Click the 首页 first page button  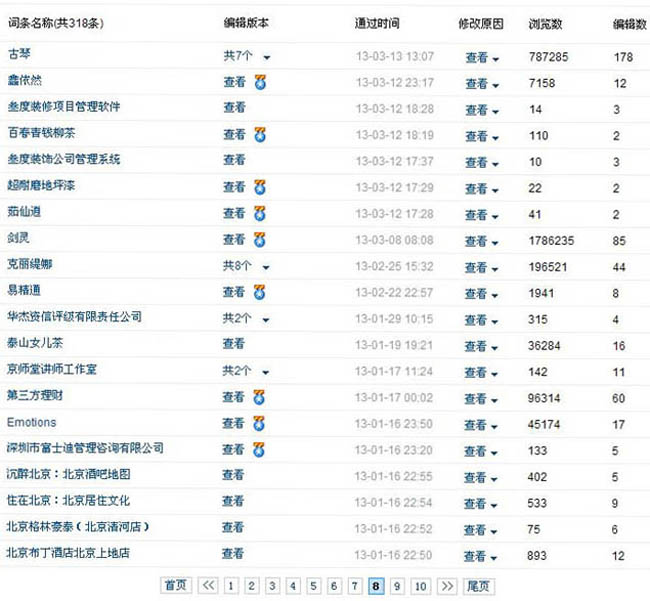(175, 586)
